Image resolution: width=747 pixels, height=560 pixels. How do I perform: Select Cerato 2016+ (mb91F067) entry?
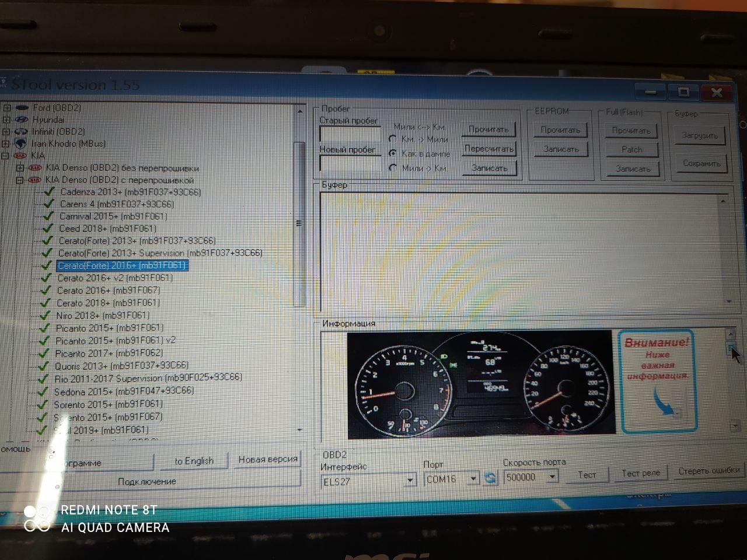pos(109,290)
